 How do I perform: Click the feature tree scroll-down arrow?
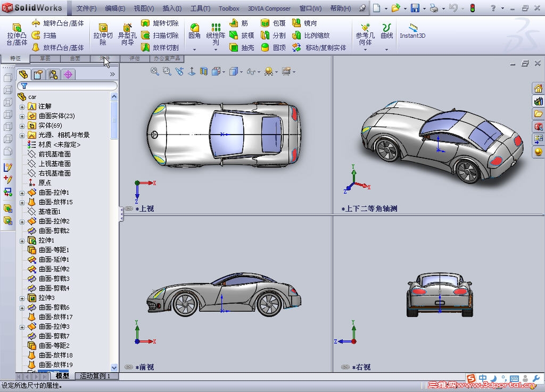[x=114, y=367]
